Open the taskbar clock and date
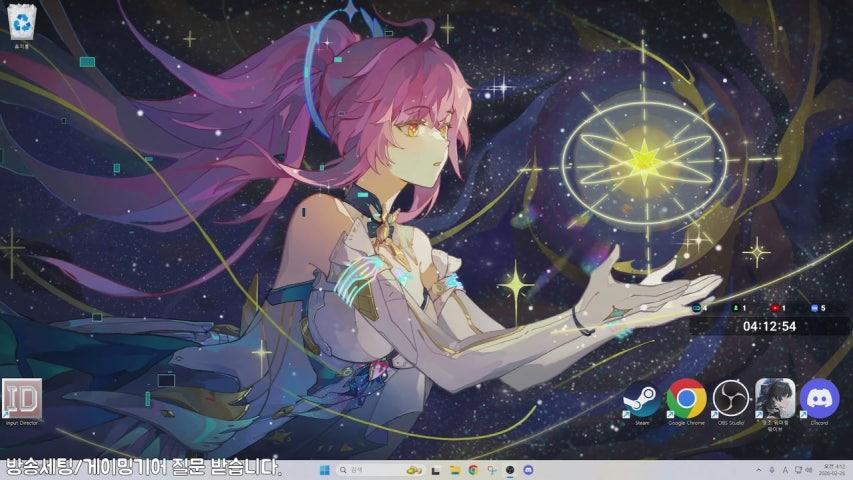This screenshot has width=853, height=480. point(833,470)
